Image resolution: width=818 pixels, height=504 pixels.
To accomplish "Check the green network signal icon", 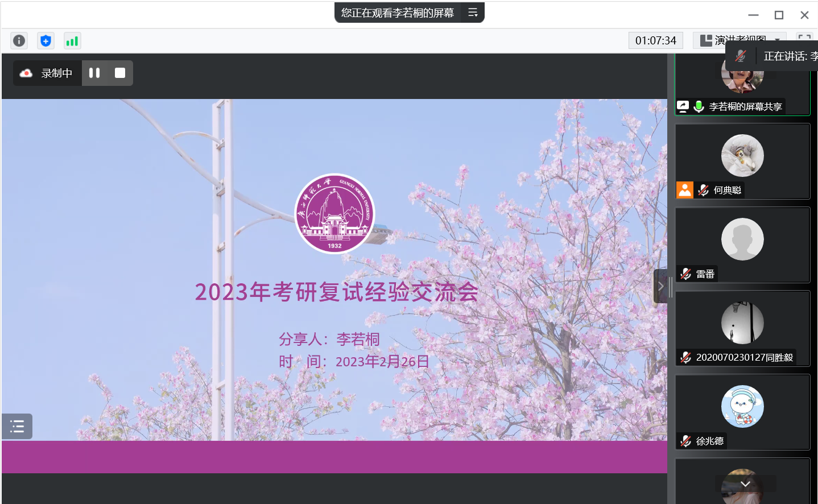I will coord(72,41).
